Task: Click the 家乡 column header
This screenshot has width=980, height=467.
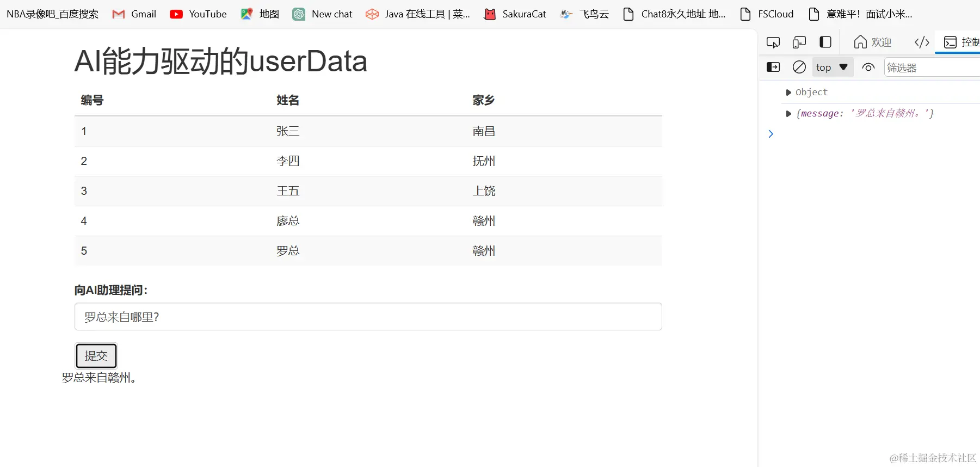Action: [484, 100]
